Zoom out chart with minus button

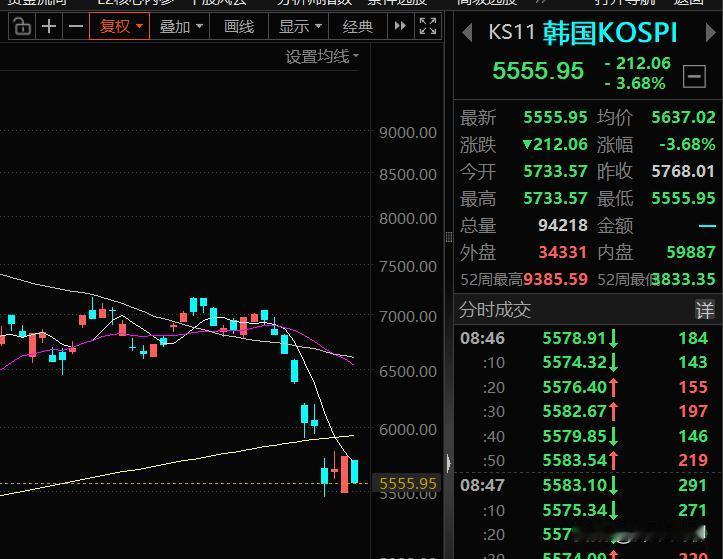pos(76,26)
